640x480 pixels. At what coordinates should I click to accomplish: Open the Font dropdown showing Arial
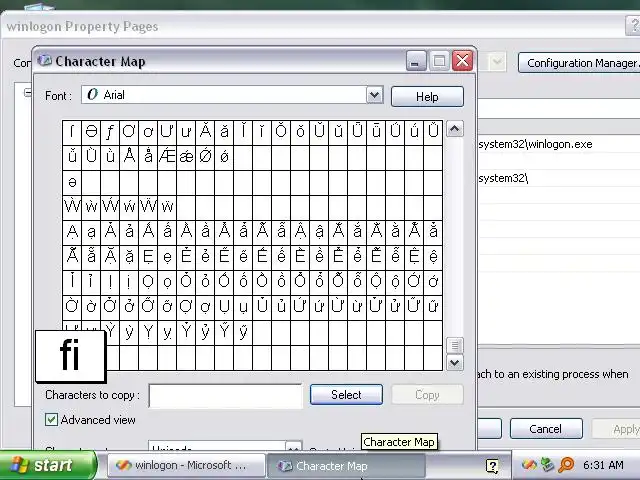pos(374,95)
